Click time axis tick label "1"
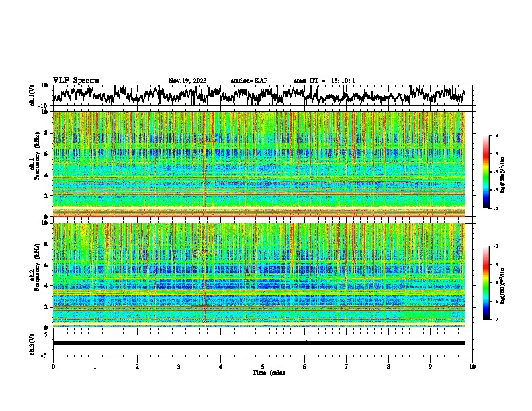 coord(95,367)
